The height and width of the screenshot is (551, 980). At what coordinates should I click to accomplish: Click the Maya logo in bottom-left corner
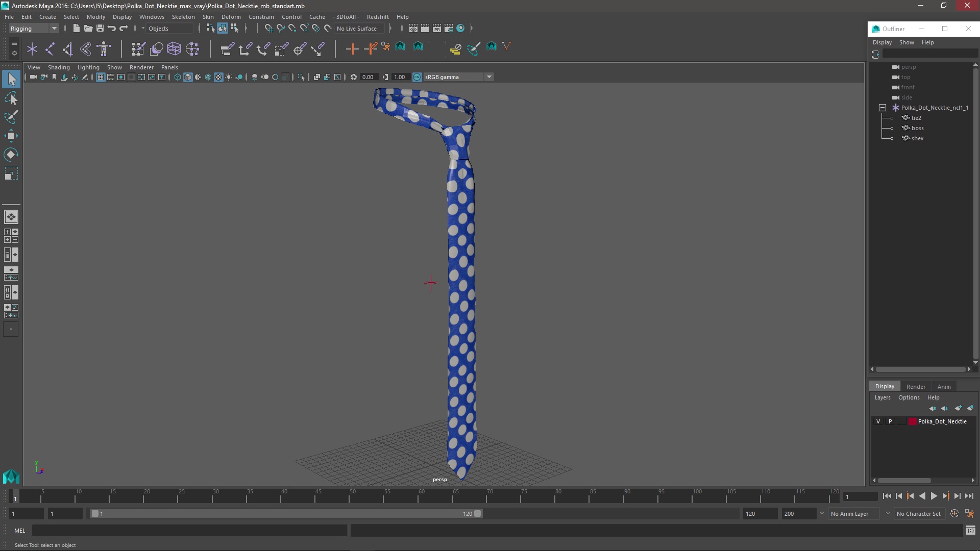pos(11,477)
